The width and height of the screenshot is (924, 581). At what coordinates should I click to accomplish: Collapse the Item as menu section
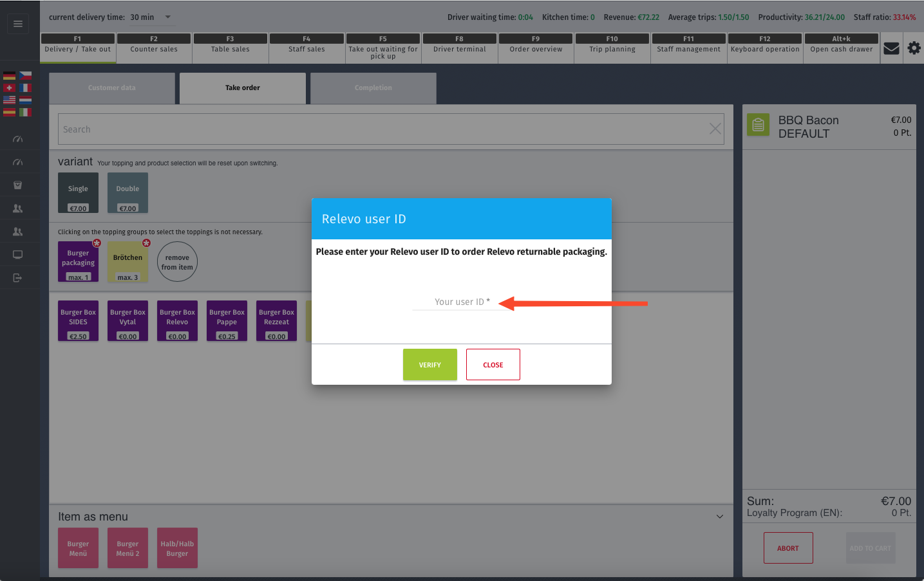(720, 517)
